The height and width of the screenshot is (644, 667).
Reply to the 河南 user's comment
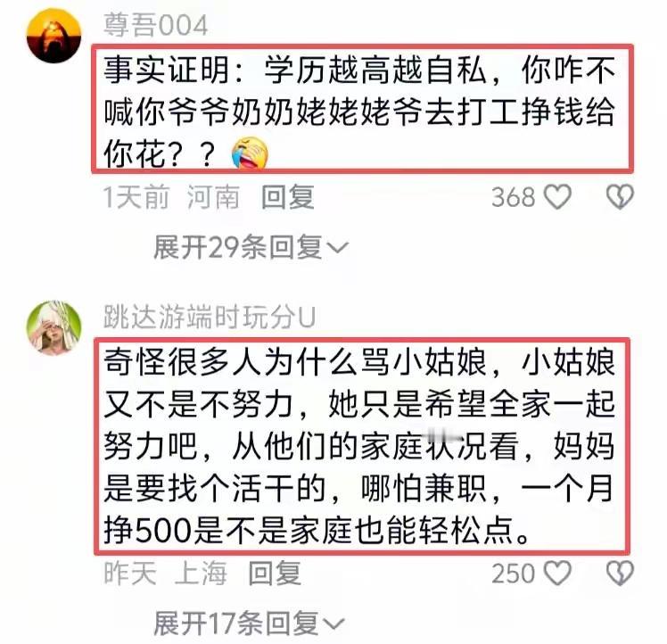click(x=288, y=197)
